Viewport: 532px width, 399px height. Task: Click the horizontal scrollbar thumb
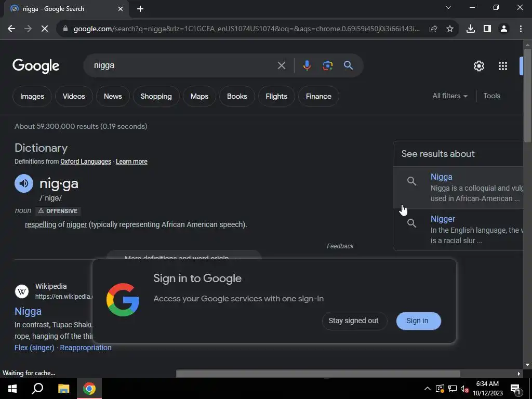coord(318,374)
